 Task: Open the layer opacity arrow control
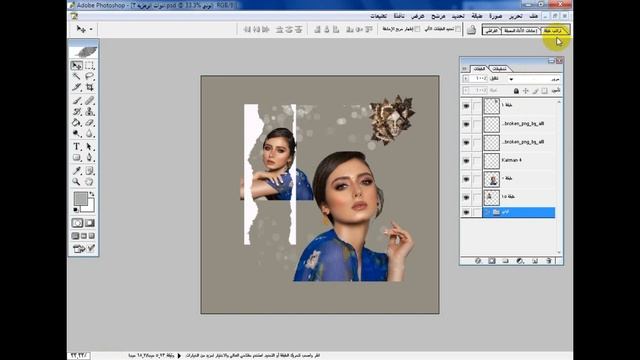[x=465, y=78]
